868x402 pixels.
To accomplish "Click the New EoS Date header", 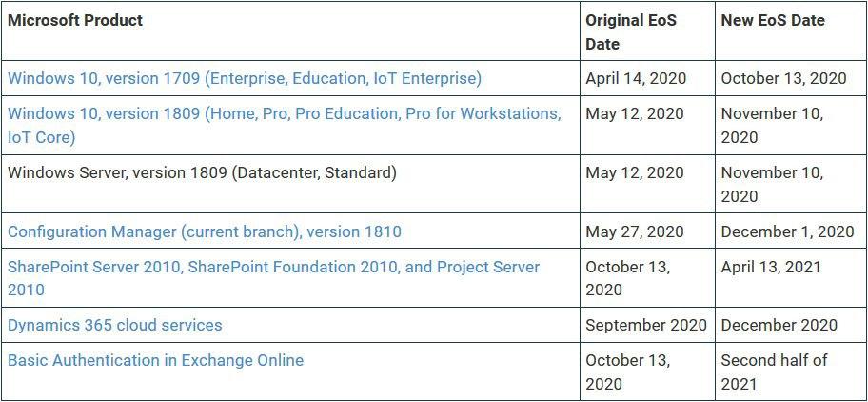I will pyautogui.click(x=773, y=20).
